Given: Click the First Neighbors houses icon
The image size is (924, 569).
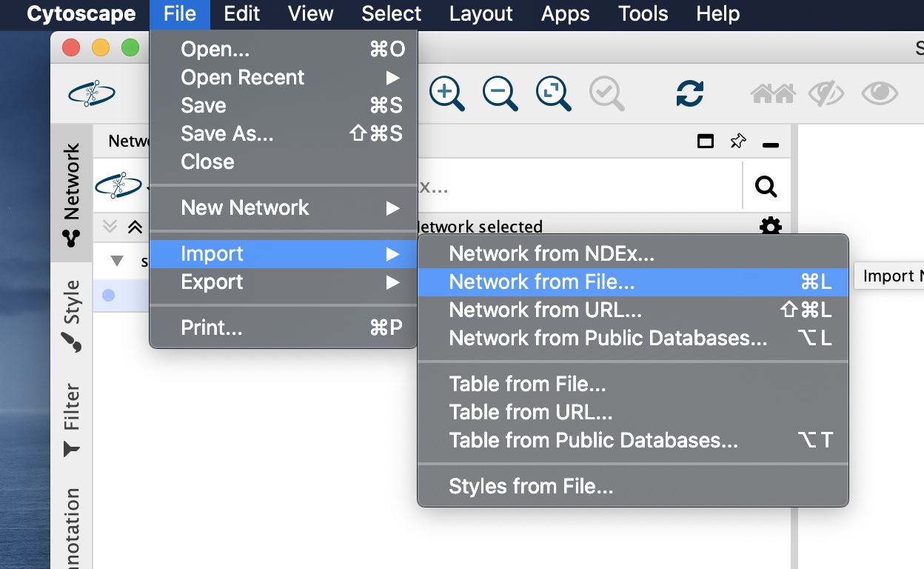Looking at the screenshot, I should (x=772, y=93).
